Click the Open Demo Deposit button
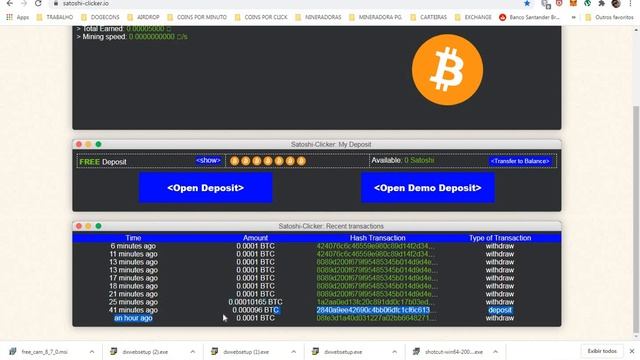The image size is (640, 360). 428,188
